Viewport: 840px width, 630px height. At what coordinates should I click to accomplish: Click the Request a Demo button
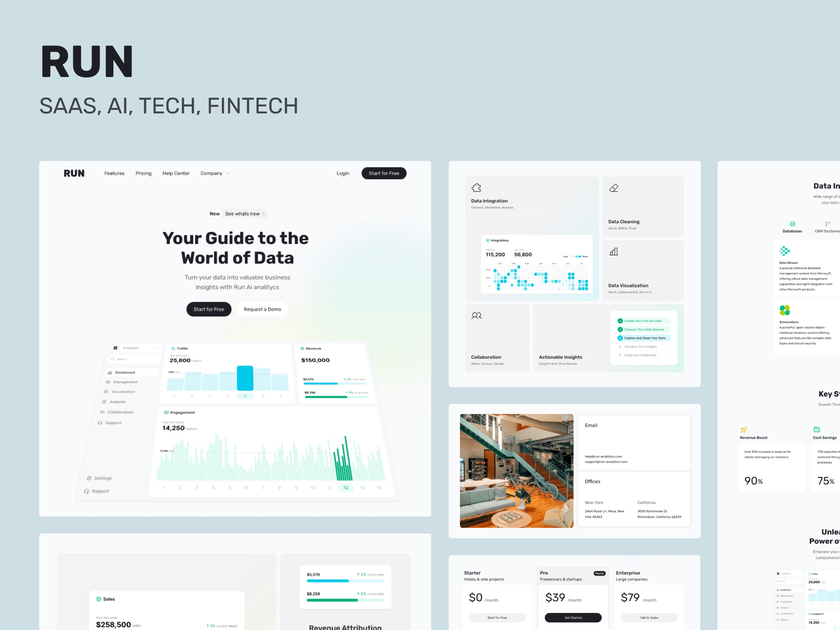tap(262, 309)
